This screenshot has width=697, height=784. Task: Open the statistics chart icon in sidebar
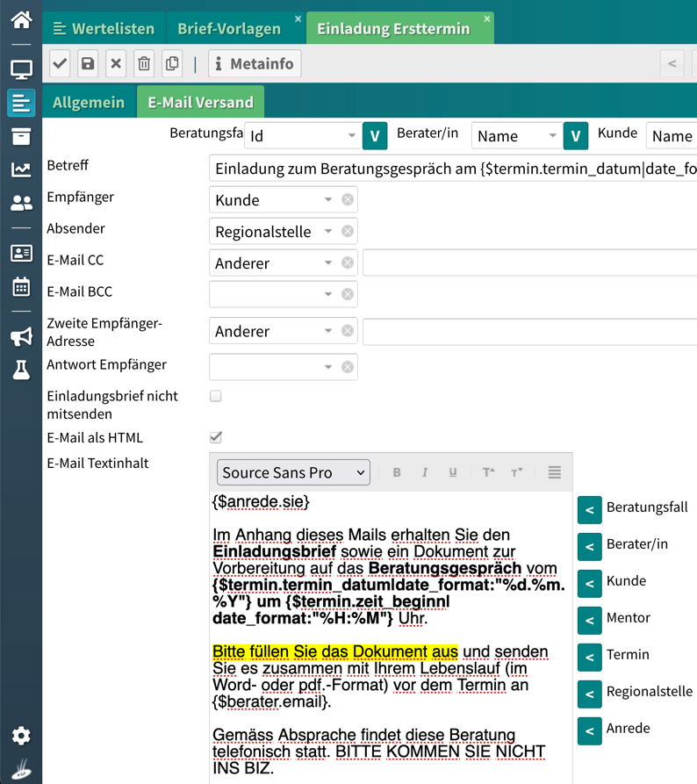tap(21, 169)
